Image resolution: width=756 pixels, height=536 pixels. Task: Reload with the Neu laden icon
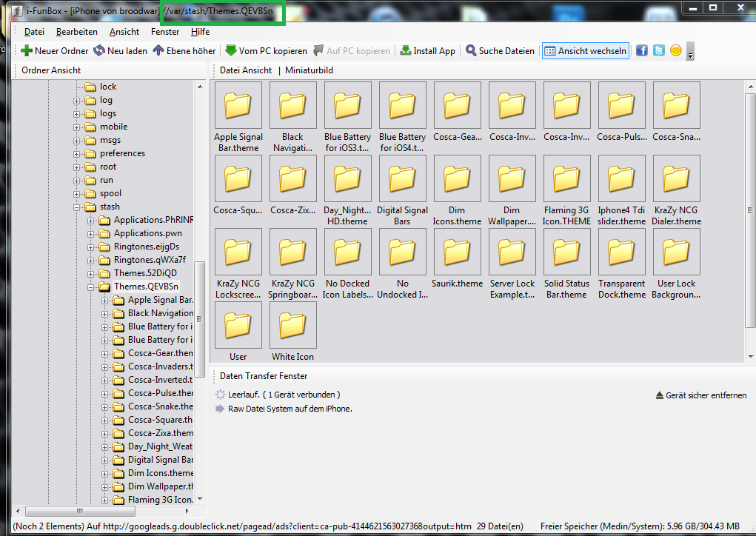[99, 50]
